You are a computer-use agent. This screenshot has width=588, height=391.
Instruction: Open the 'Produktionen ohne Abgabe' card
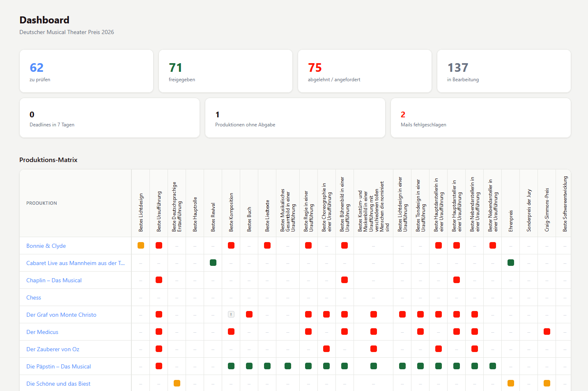click(x=295, y=118)
